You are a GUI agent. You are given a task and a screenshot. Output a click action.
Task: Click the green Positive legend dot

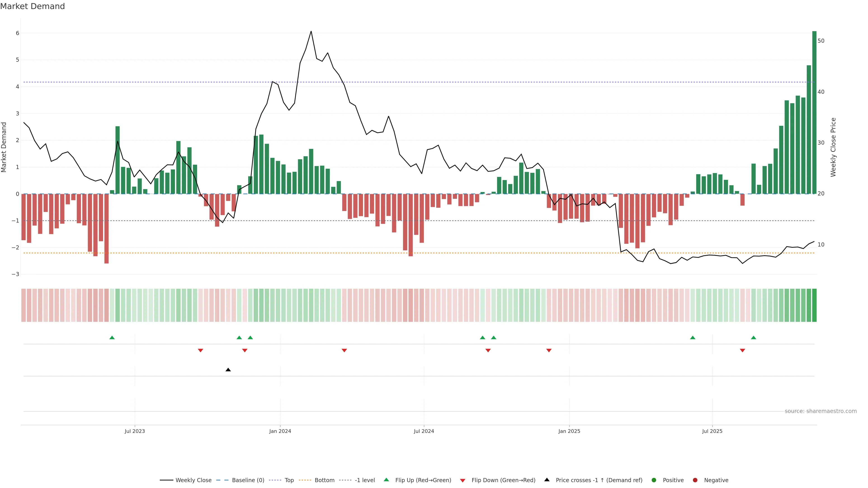[x=654, y=480]
